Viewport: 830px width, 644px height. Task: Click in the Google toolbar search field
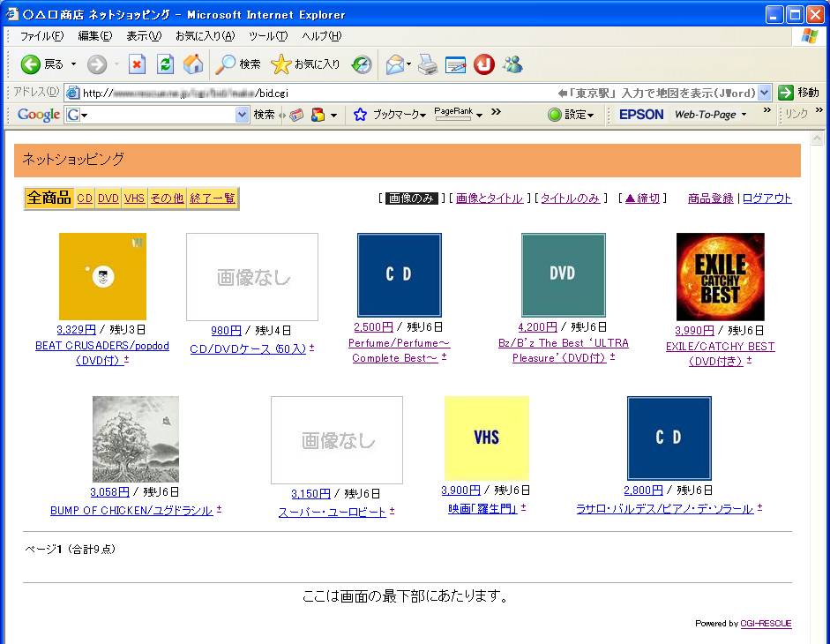tap(158, 115)
